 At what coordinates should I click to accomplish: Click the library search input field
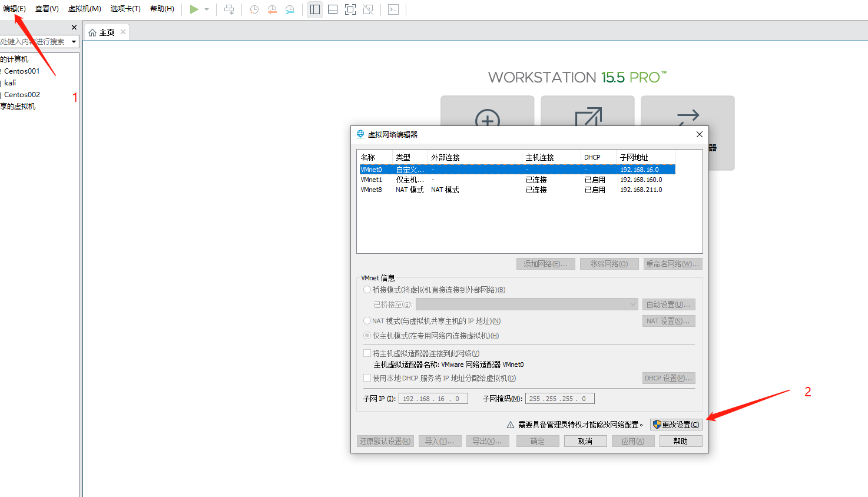[34, 42]
